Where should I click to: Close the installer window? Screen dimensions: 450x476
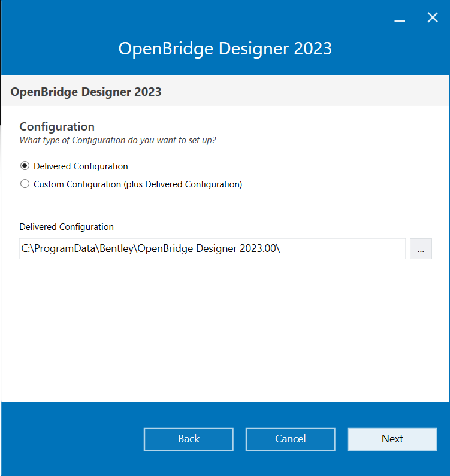[433, 17]
